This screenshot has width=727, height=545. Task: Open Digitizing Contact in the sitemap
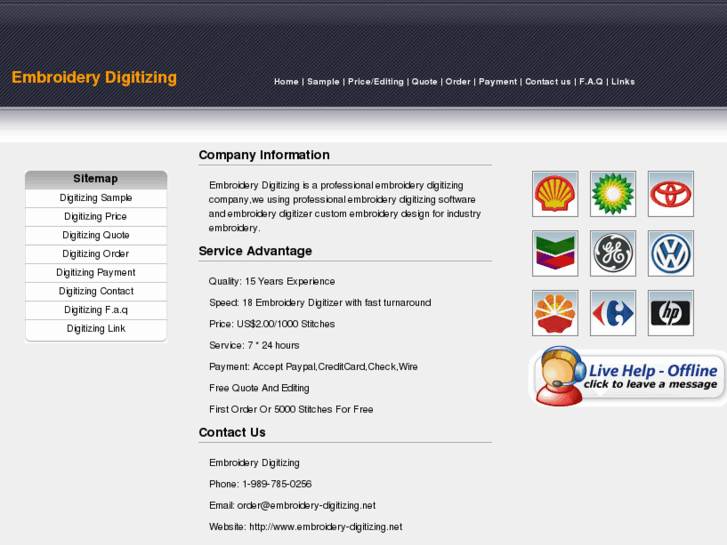coord(96,291)
